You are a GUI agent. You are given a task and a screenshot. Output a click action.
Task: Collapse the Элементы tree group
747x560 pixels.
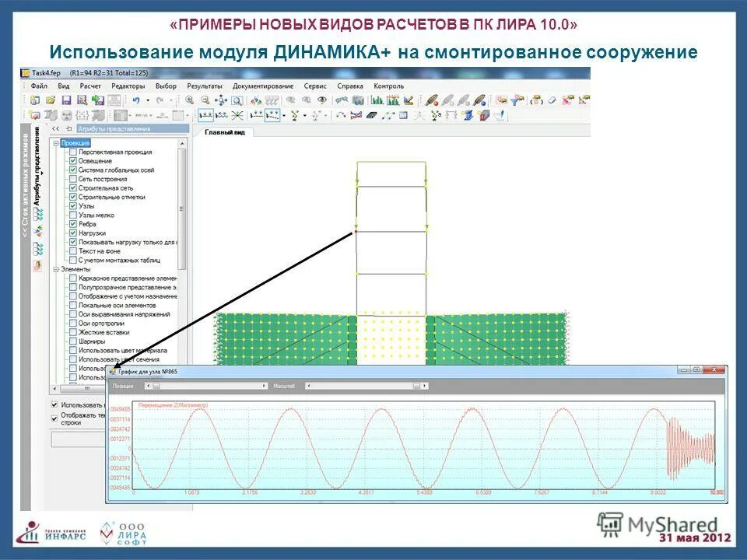(x=56, y=269)
